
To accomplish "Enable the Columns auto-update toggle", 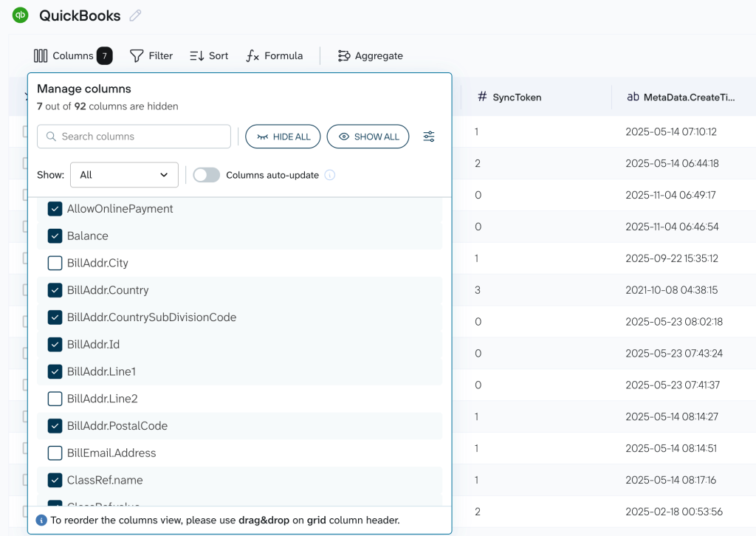I will click(x=207, y=175).
